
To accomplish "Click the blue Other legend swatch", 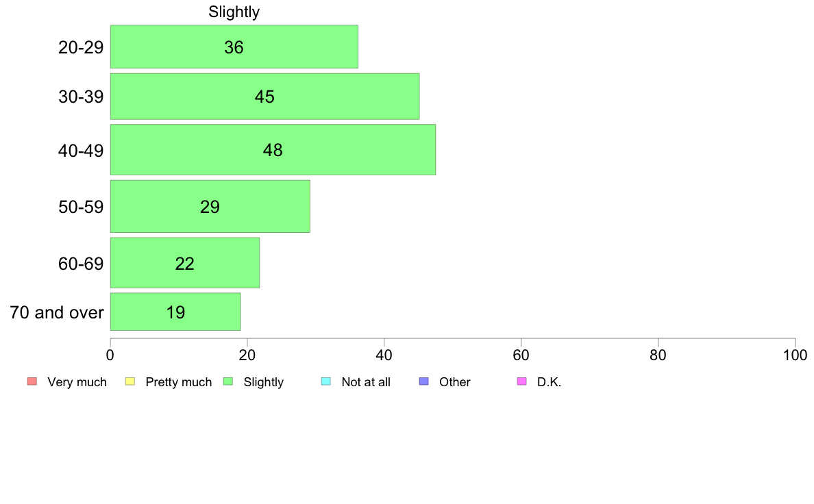I will (423, 381).
